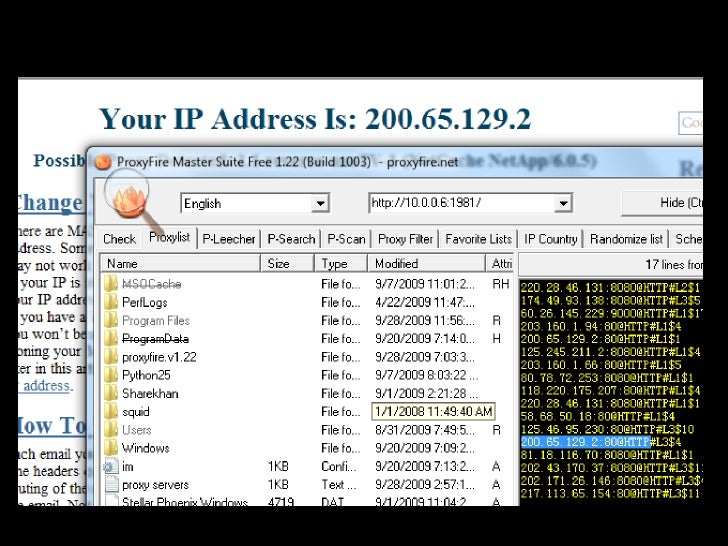Viewport: 728px width, 546px height.
Task: Click the 'address' link in the browser page
Action: pyautogui.click(x=46, y=385)
